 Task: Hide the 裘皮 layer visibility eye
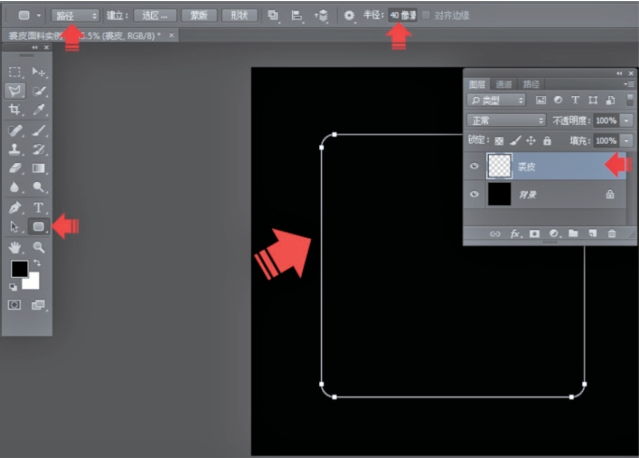click(x=474, y=165)
